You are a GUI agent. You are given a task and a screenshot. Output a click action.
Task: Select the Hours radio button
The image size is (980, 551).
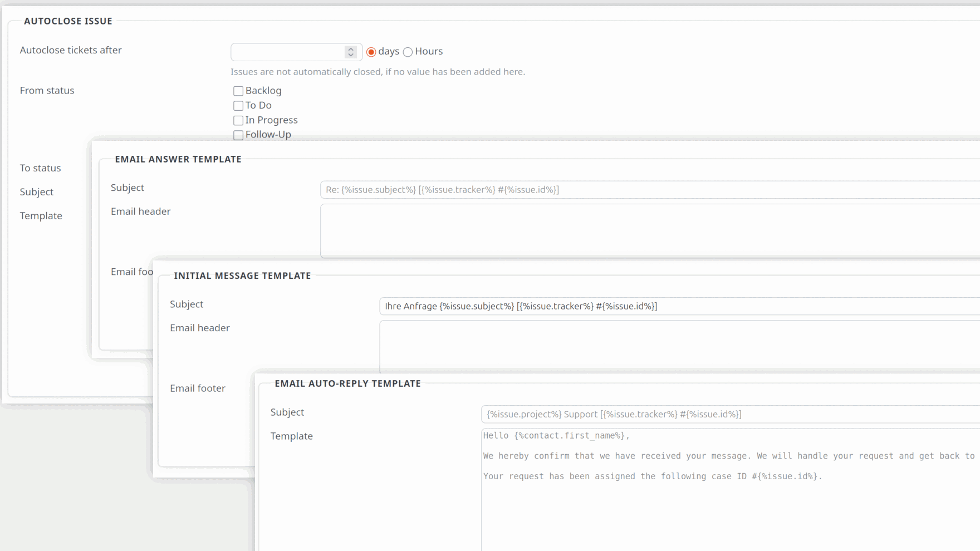tap(408, 52)
